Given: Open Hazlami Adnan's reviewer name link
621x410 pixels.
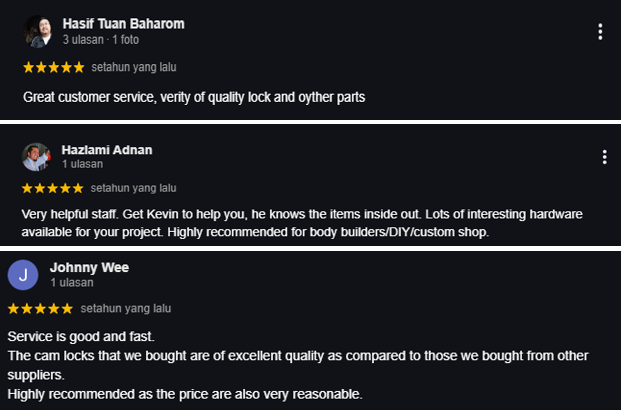Looking at the screenshot, I should click(x=107, y=150).
